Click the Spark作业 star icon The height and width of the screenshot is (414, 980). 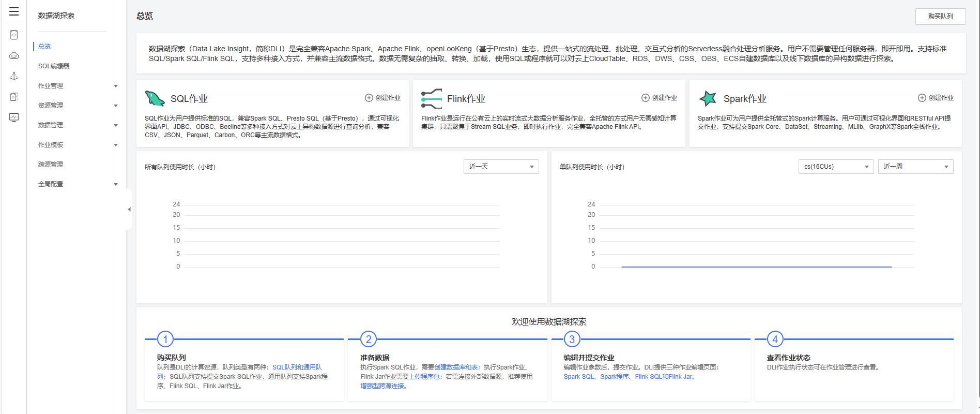708,98
